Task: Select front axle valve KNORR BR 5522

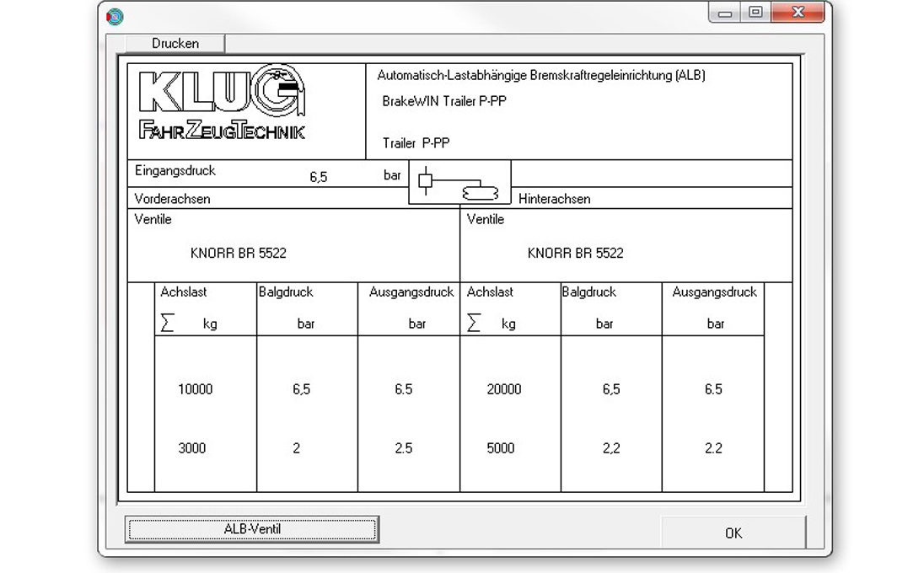Action: point(238,254)
